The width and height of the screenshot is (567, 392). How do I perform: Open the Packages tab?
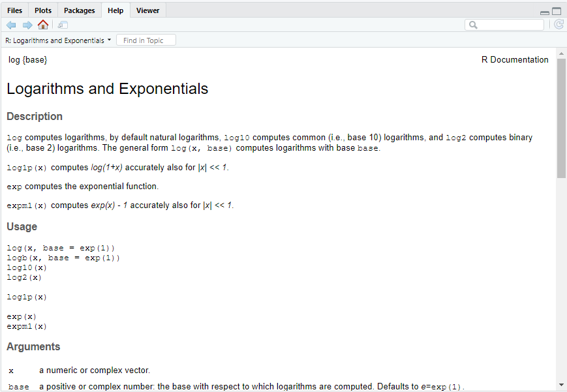click(x=79, y=10)
